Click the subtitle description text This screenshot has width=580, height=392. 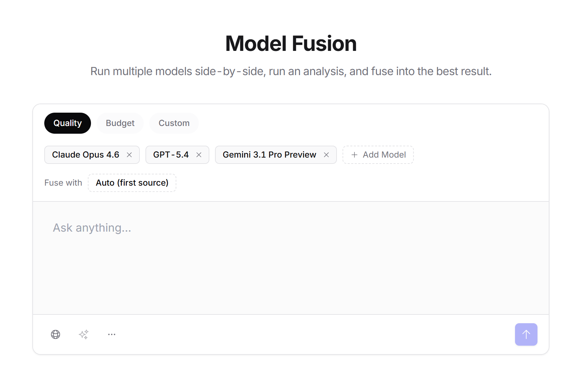click(291, 71)
